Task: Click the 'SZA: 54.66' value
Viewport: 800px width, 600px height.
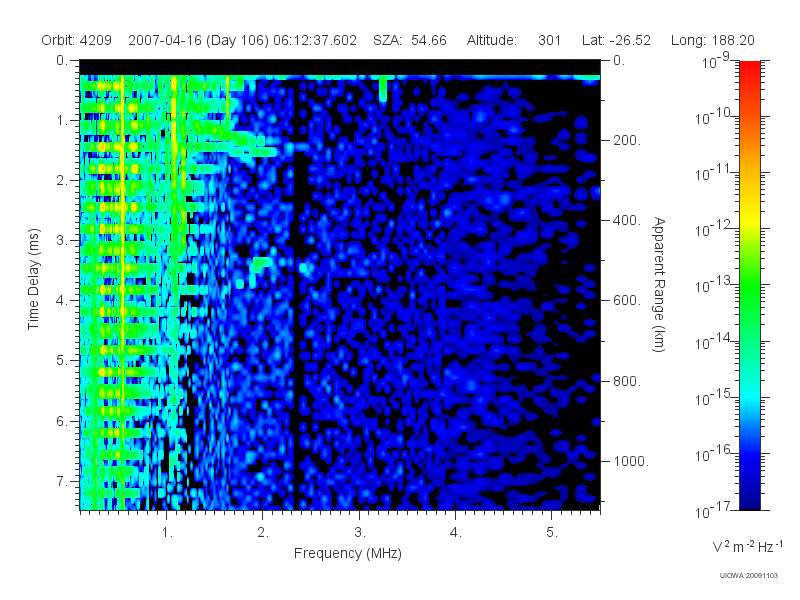Action: tap(410, 40)
